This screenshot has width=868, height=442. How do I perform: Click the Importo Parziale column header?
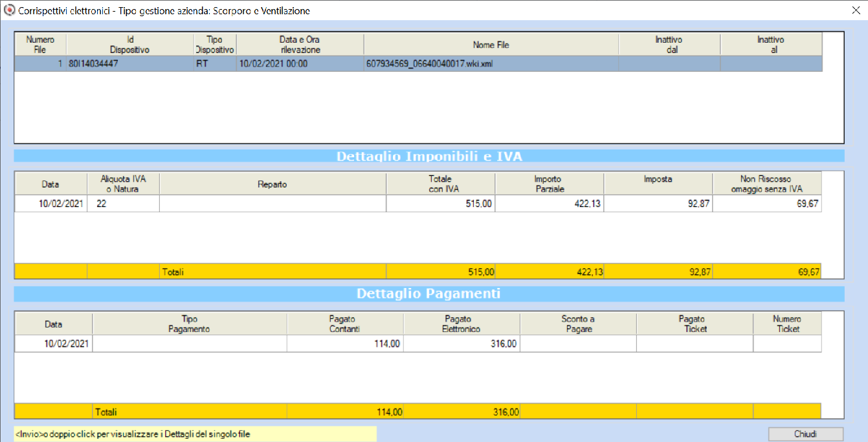[x=549, y=184]
